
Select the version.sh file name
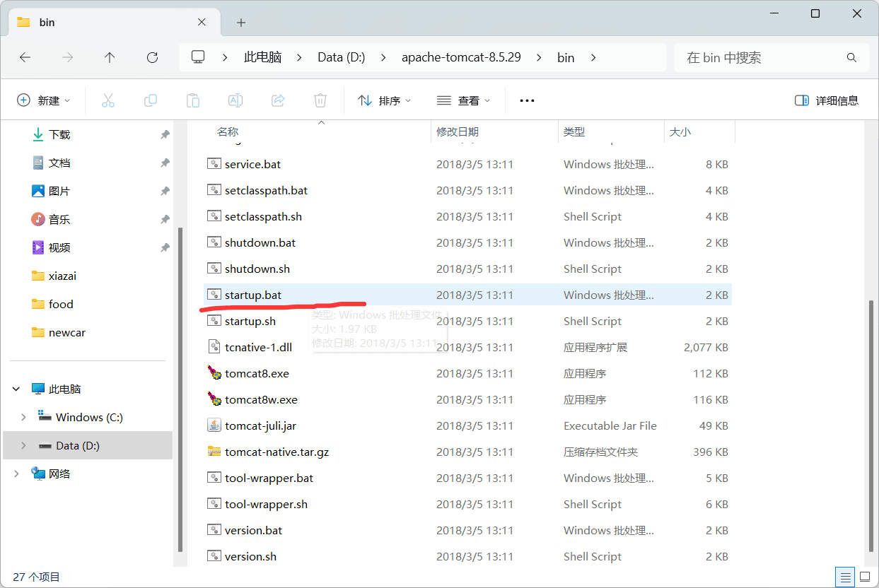250,556
